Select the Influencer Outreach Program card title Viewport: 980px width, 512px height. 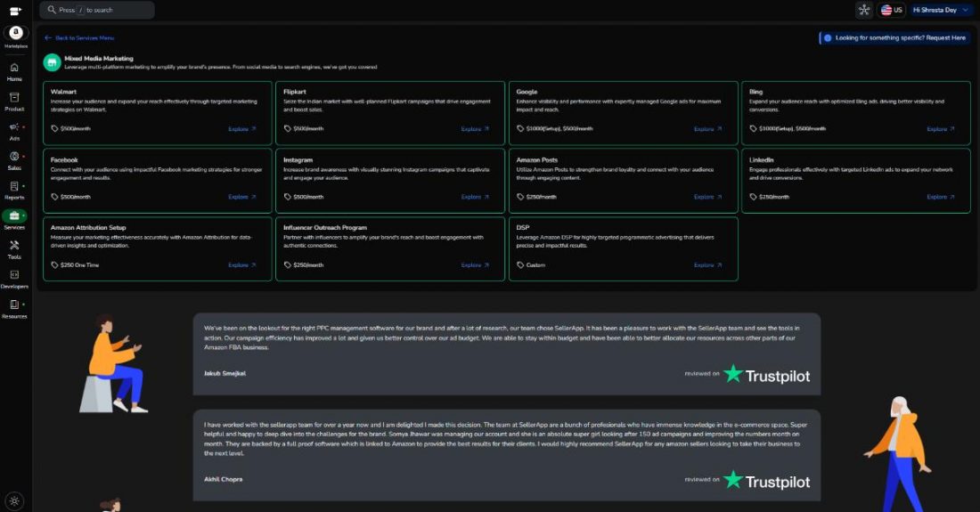(x=325, y=228)
